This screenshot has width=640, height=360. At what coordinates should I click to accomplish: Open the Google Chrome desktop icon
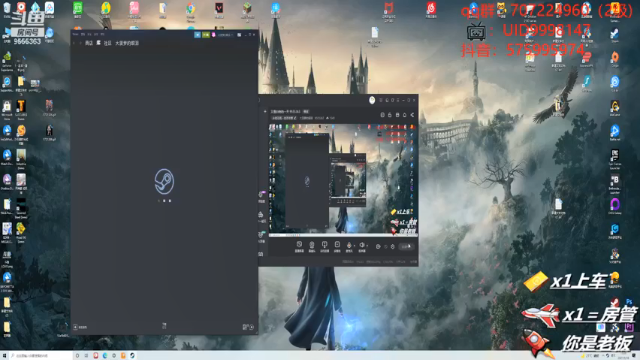tap(191, 11)
